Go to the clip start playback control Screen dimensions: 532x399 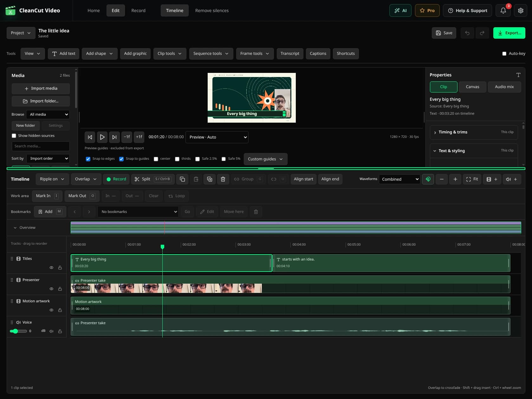point(90,137)
